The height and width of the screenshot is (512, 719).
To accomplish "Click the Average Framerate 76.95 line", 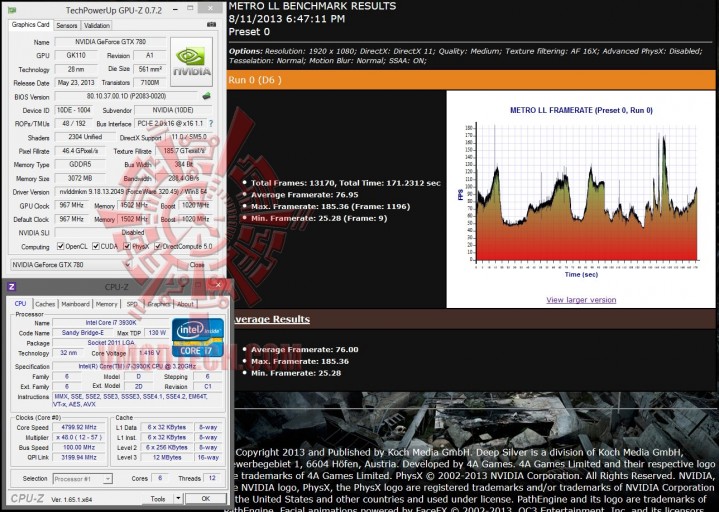I will 304,195.
